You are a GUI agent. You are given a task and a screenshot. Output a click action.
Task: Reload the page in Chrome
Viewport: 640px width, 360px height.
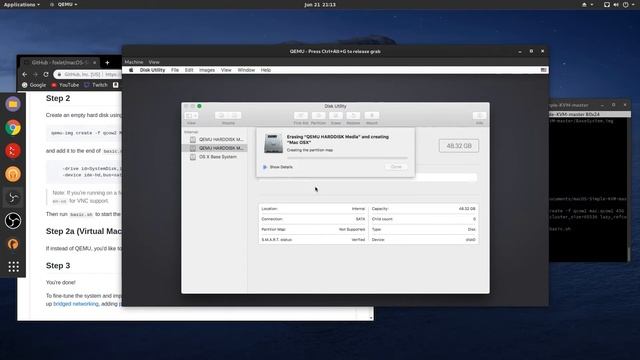(x=46, y=74)
